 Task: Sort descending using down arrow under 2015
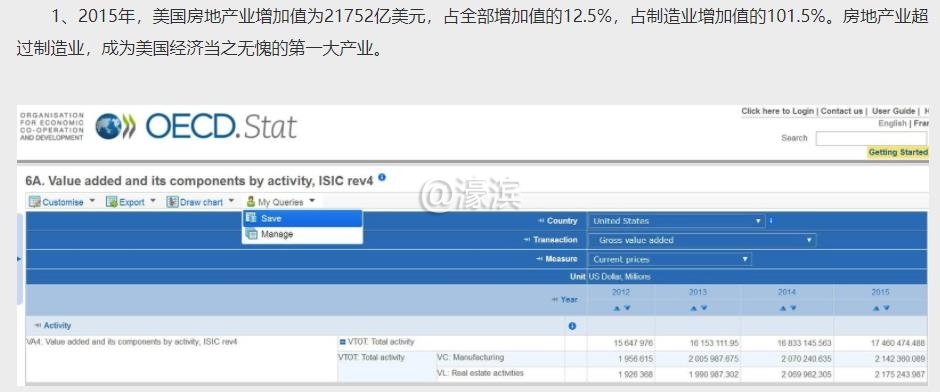[x=886, y=308]
